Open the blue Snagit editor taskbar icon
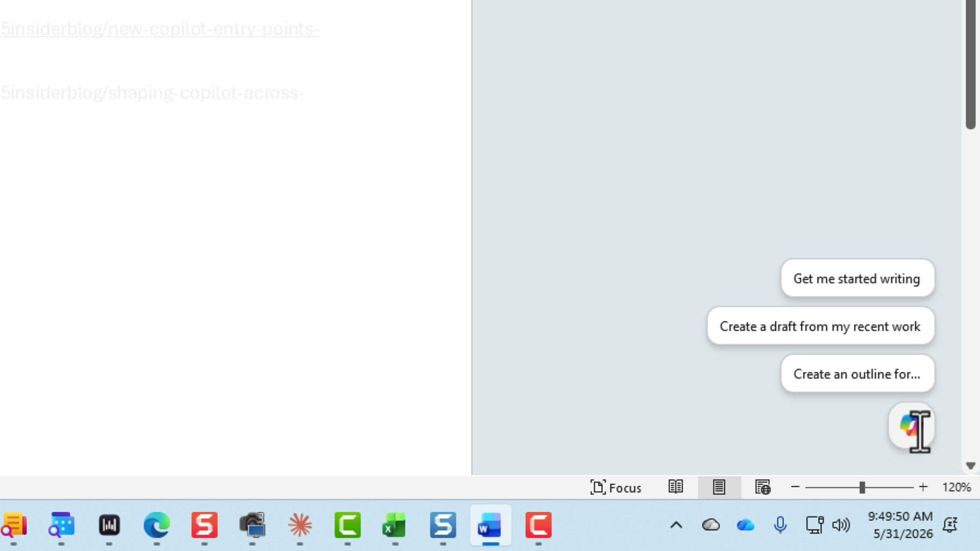 [443, 525]
